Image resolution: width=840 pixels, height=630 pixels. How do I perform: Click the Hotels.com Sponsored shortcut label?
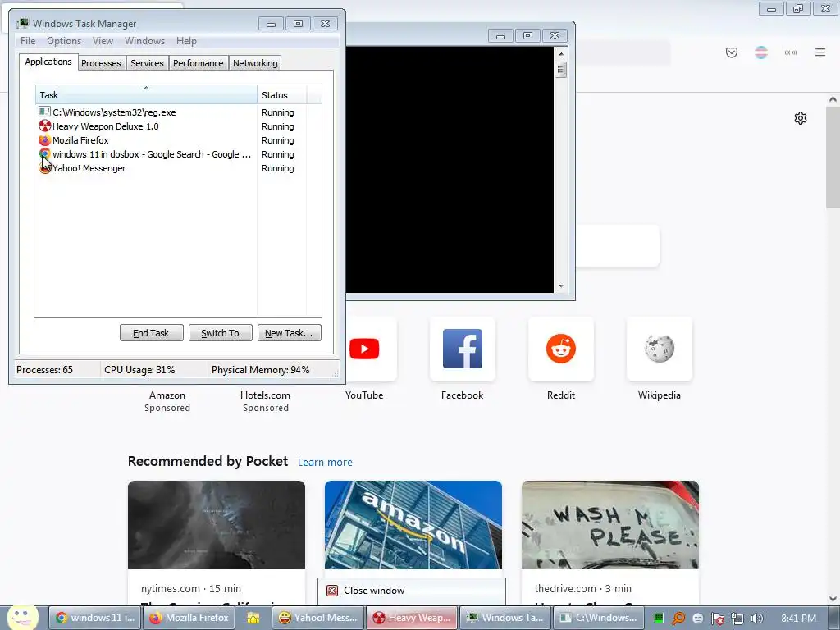(265, 401)
